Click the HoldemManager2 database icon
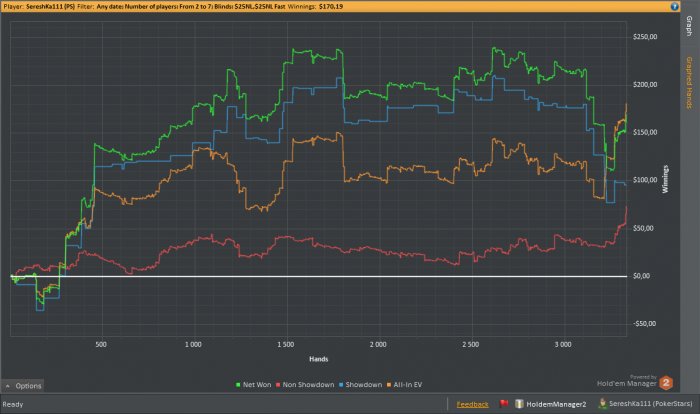 pos(519,404)
